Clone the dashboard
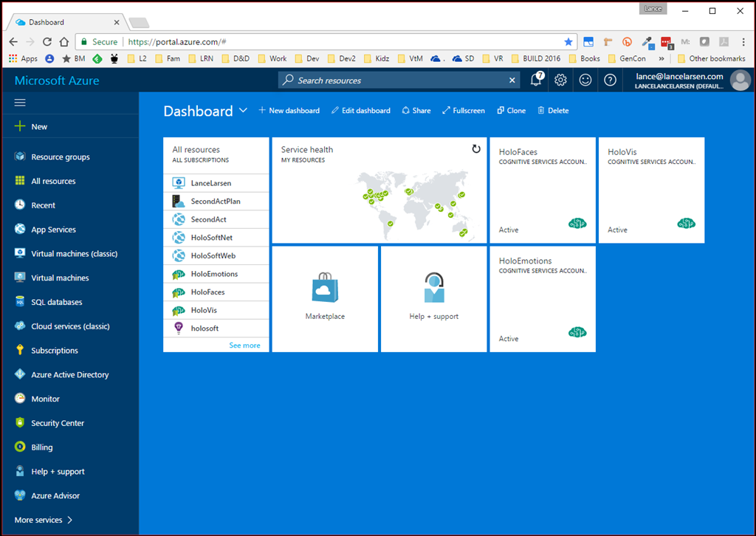Screen dimensions: 756x536 coord(511,111)
